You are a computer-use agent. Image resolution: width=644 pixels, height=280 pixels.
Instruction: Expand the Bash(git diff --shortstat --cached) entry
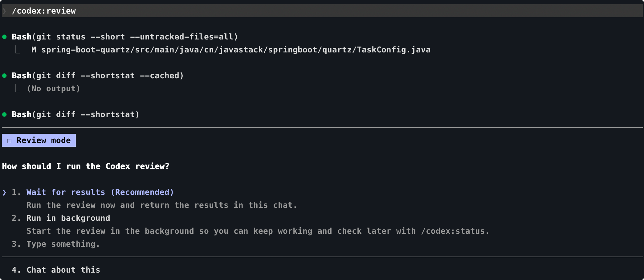[x=97, y=76]
